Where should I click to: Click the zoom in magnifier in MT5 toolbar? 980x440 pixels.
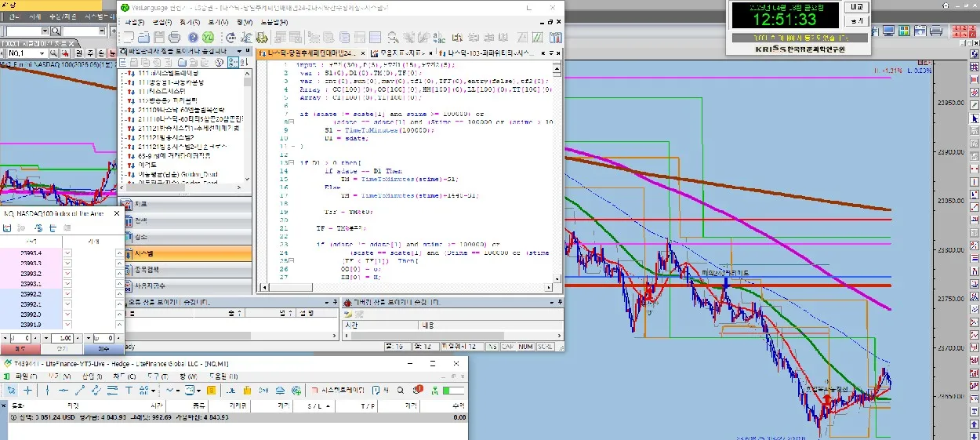tap(401, 391)
